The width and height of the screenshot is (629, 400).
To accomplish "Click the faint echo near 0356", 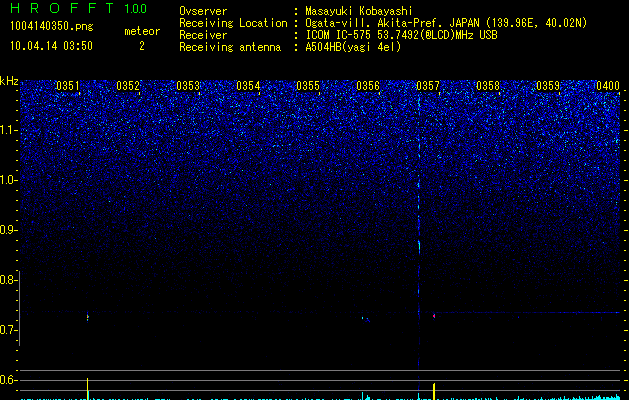I will pyautogui.click(x=366, y=319).
